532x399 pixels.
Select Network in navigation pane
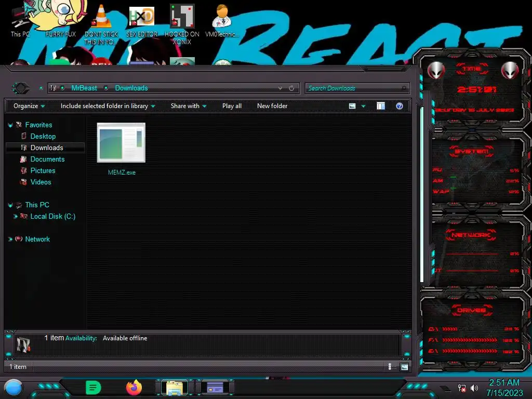[x=37, y=239]
